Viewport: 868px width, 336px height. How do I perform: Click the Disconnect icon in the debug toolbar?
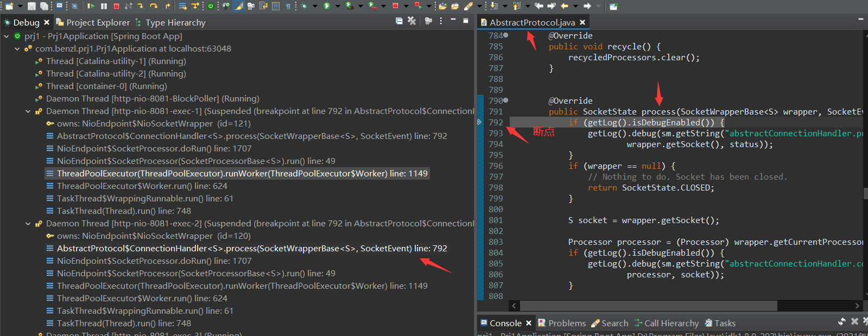[129, 6]
